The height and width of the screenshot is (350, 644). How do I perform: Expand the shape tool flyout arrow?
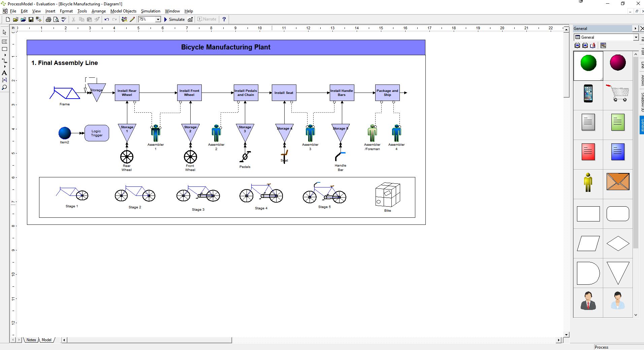pyautogui.click(x=5, y=55)
